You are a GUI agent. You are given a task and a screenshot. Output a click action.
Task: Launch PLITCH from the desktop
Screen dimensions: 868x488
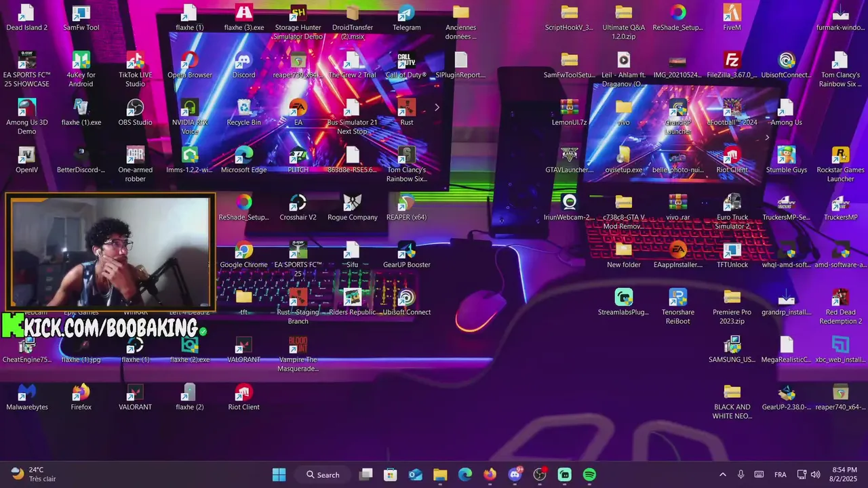pos(298,161)
